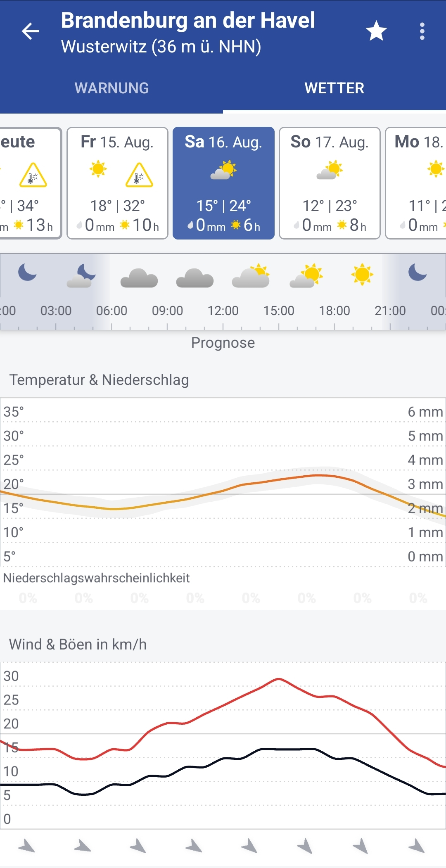Viewport: 446px width, 868px height.
Task: Tap the back arrow in header
Action: (30, 31)
